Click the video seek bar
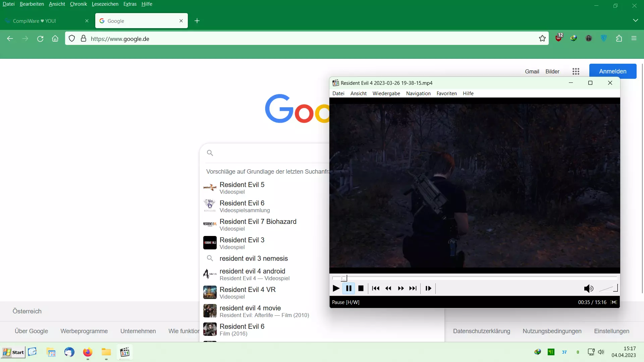The image size is (644, 362). coord(474,278)
